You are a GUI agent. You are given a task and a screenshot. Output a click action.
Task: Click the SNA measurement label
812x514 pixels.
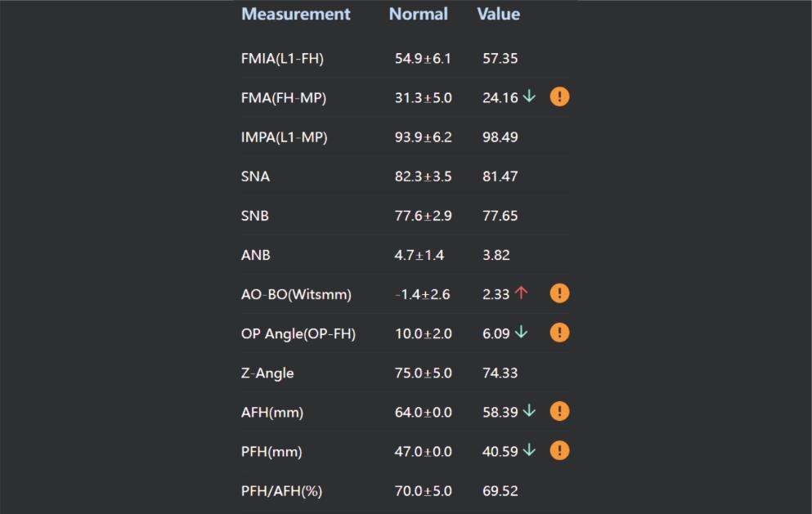(x=255, y=177)
